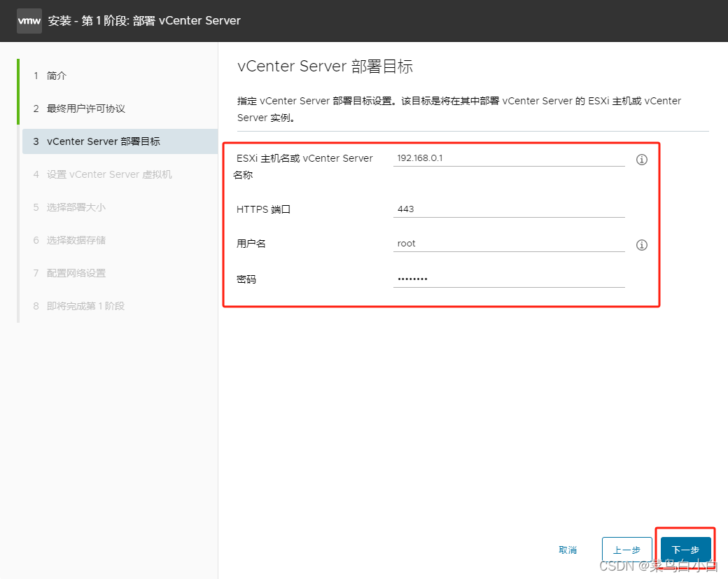Click the HTTPS 端口 label
728x579 pixels.
tap(263, 209)
